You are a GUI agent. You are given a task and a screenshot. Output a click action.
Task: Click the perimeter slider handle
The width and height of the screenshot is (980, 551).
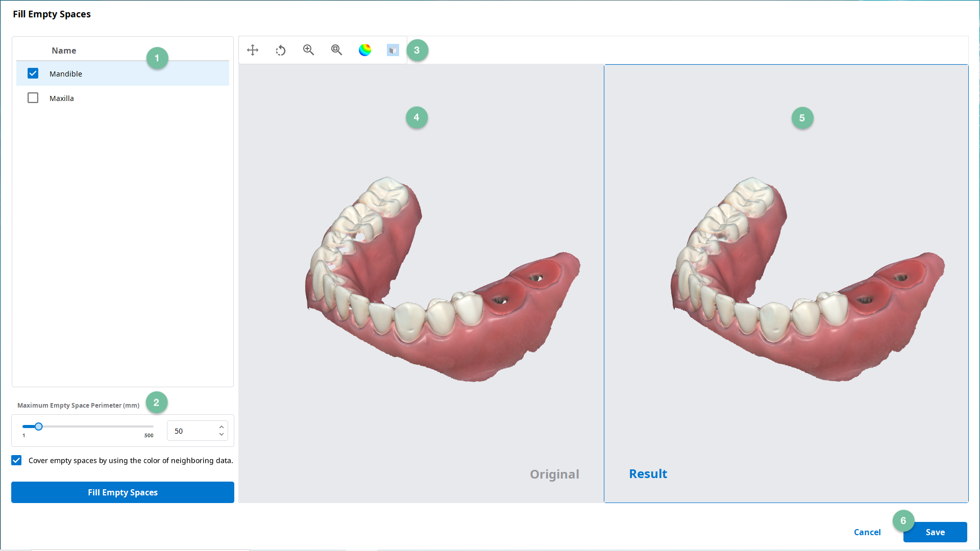click(38, 427)
